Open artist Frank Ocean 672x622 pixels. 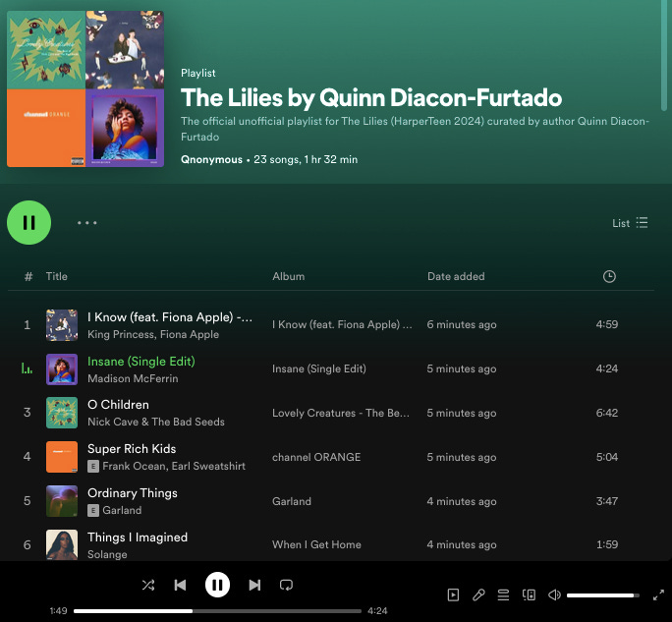point(135,466)
